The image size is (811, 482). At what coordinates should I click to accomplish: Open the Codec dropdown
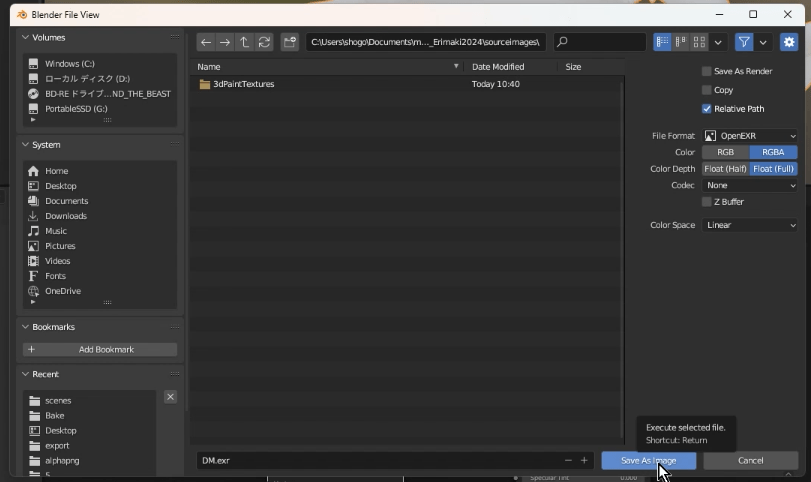[750, 185]
